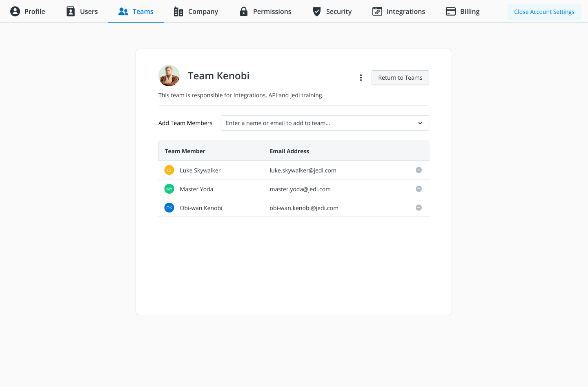Screen dimensions: 588x387
Task: Switch to the Users tab
Action: tap(82, 11)
